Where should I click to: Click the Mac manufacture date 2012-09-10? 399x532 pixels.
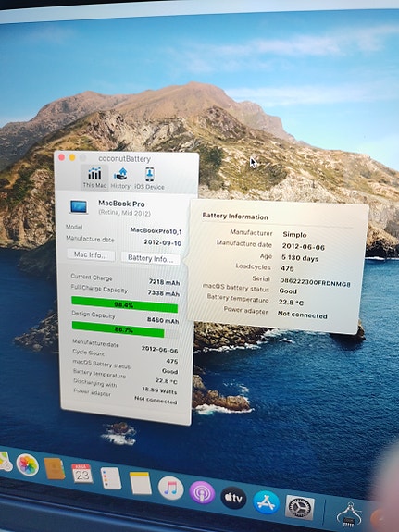coord(163,242)
